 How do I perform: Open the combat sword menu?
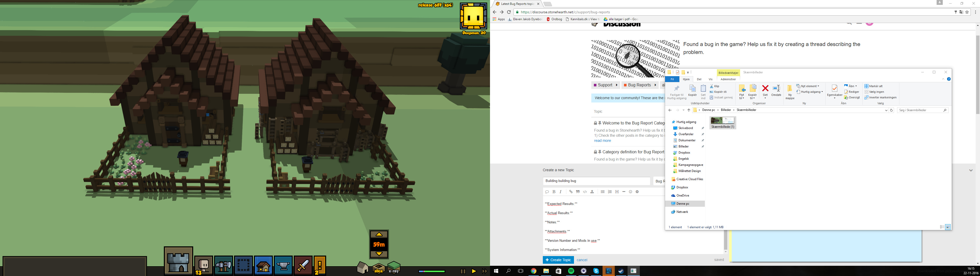[x=303, y=265]
